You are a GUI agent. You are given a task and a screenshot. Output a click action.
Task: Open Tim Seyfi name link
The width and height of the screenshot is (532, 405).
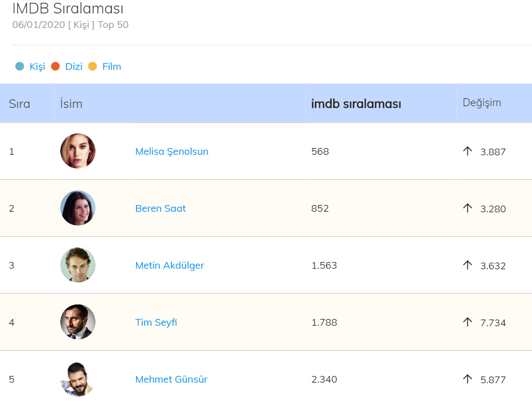coord(156,322)
